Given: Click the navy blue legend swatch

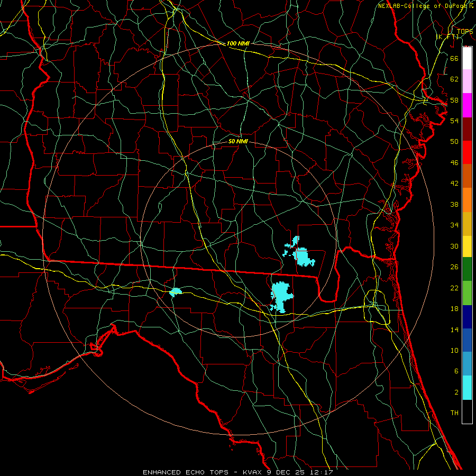Looking at the screenshot, I should (467, 317).
